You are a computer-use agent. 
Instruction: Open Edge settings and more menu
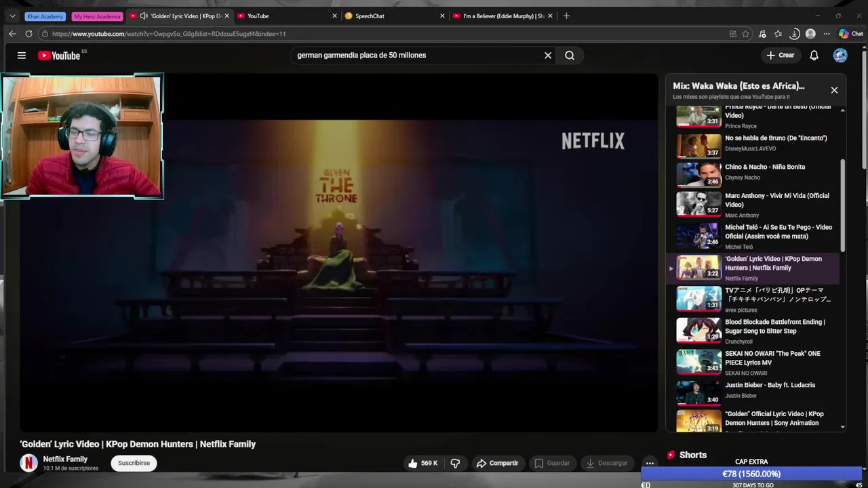pos(826,34)
